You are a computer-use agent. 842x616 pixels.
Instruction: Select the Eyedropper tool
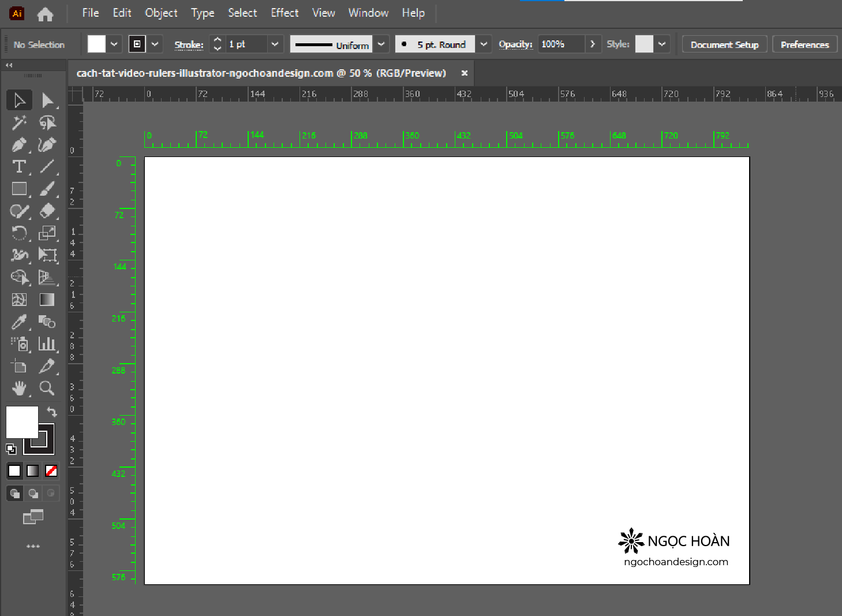(x=19, y=322)
